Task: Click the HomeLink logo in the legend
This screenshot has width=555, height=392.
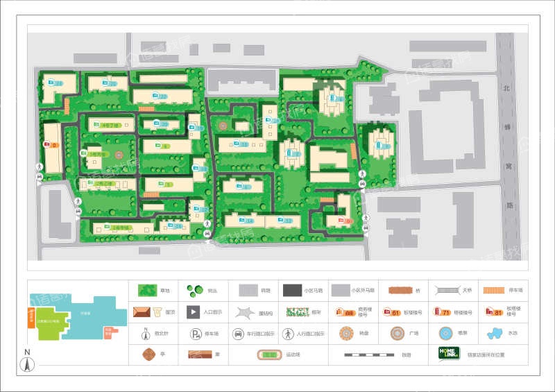Action: [x=449, y=353]
